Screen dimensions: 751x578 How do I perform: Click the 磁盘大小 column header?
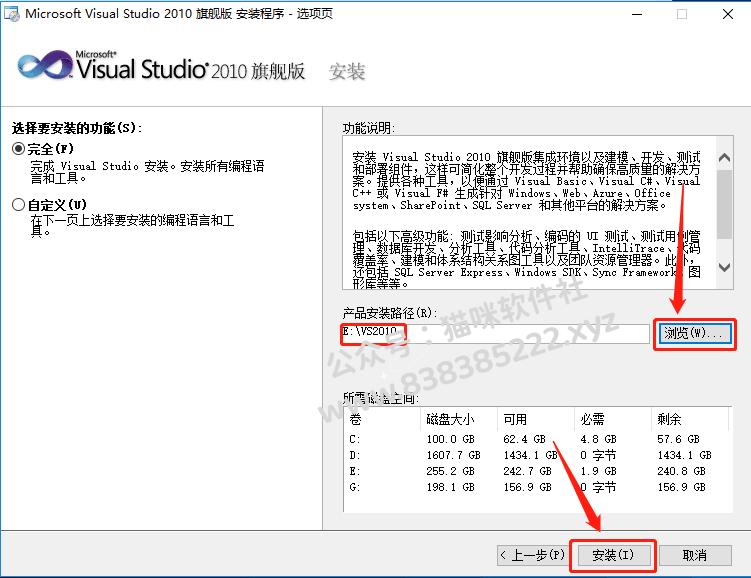[x=459, y=419]
